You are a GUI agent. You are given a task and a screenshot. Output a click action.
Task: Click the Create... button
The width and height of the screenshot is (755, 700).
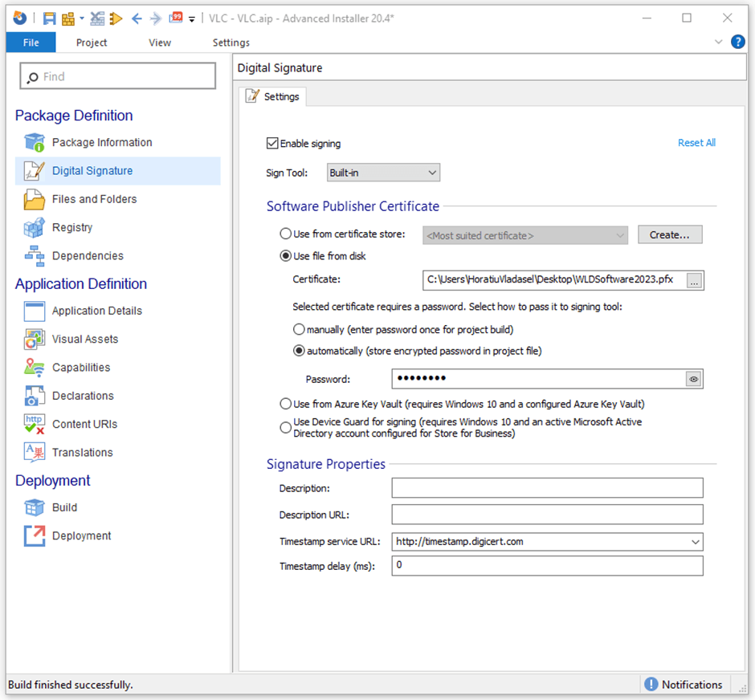[669, 234]
